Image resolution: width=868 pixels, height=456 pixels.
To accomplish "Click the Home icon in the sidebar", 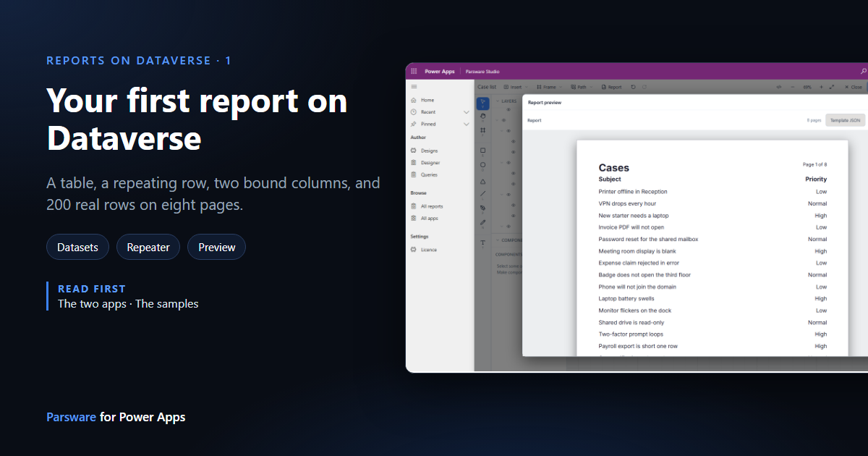I will [414, 100].
